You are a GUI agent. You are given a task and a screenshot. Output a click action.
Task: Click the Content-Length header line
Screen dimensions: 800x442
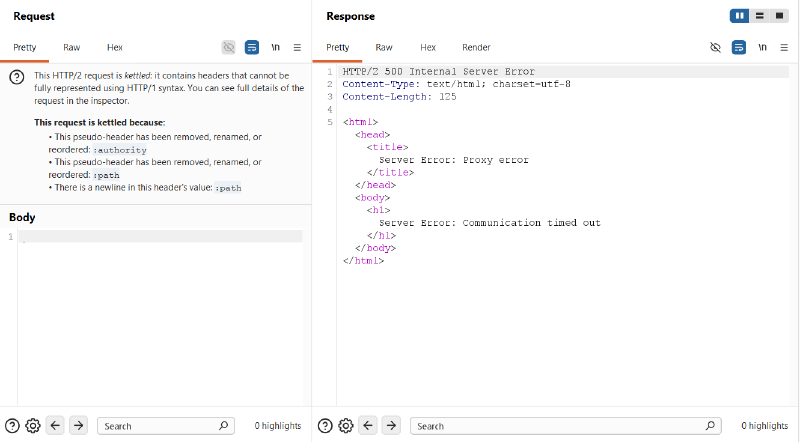click(x=399, y=96)
